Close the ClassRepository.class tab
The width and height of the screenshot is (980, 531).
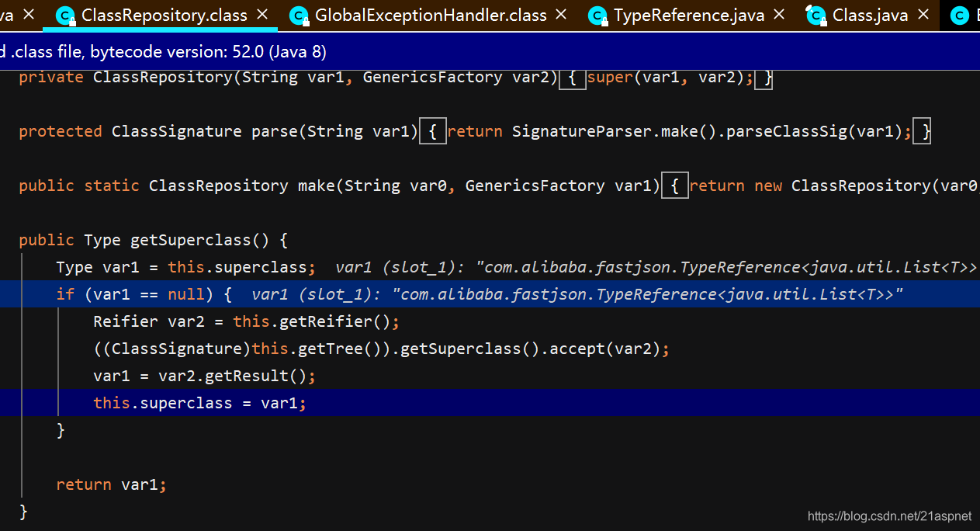point(262,14)
